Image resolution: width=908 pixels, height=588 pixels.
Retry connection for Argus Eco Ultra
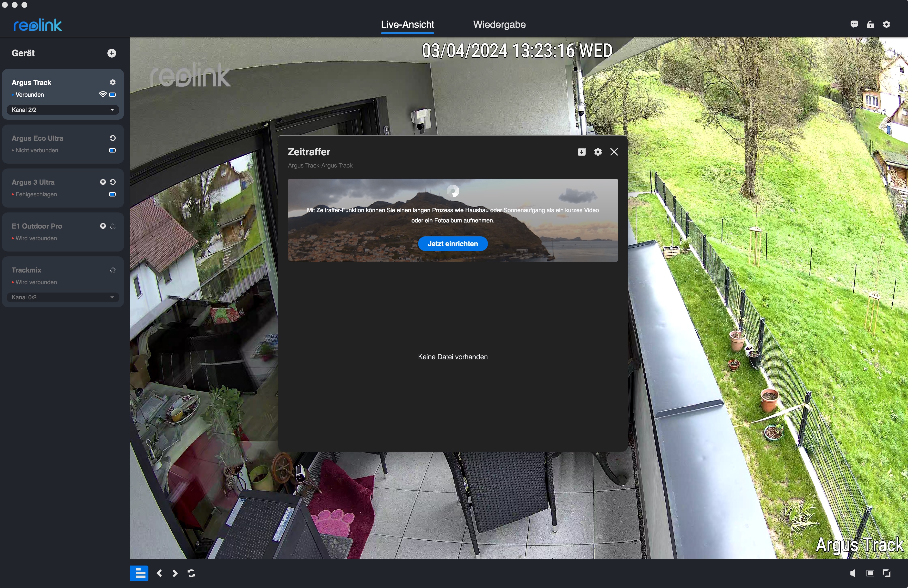point(113,138)
